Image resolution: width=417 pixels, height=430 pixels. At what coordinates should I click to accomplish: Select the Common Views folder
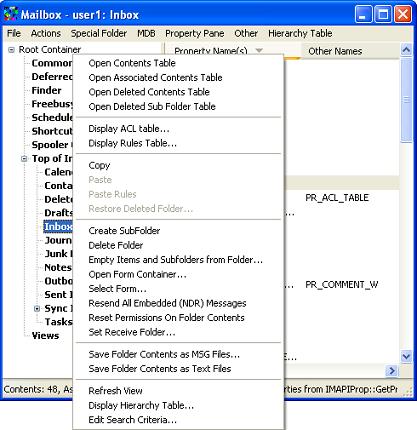click(52, 63)
